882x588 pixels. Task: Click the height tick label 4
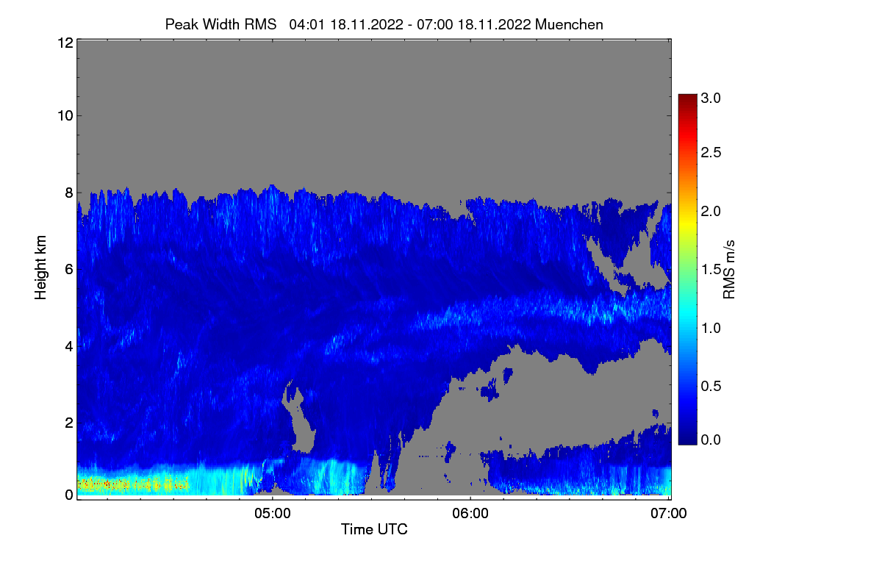(69, 346)
